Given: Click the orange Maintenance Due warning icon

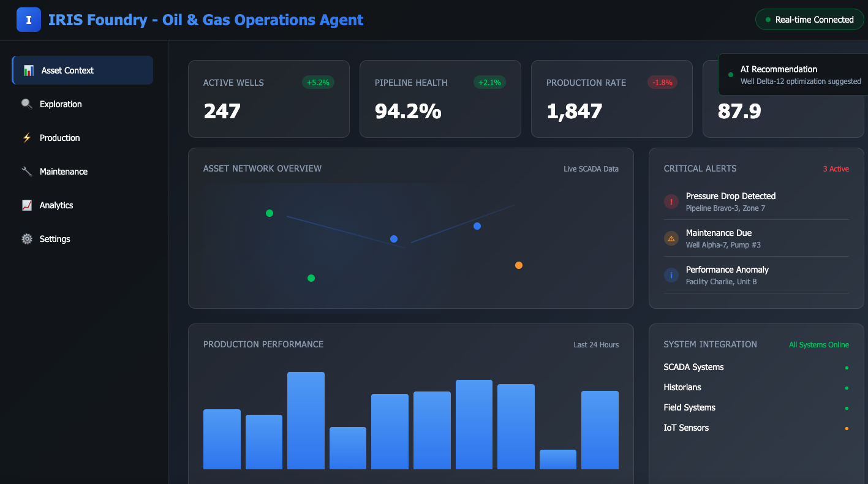Looking at the screenshot, I should [671, 238].
